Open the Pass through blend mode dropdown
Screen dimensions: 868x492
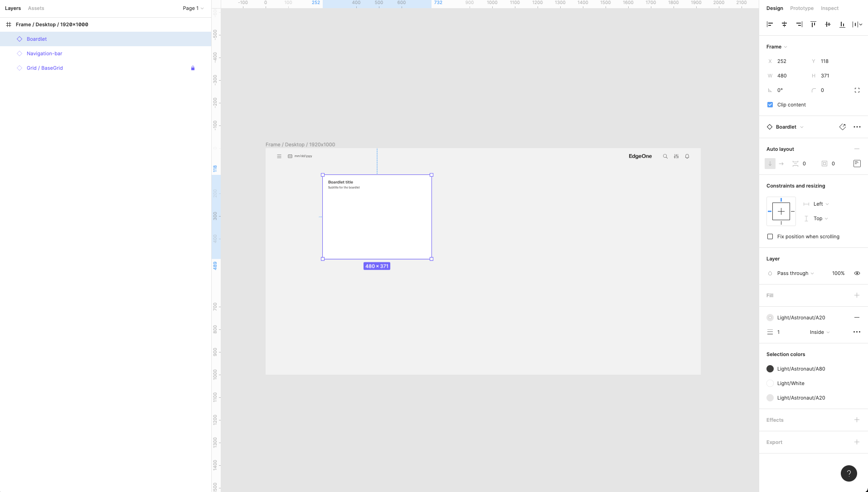[x=795, y=273]
